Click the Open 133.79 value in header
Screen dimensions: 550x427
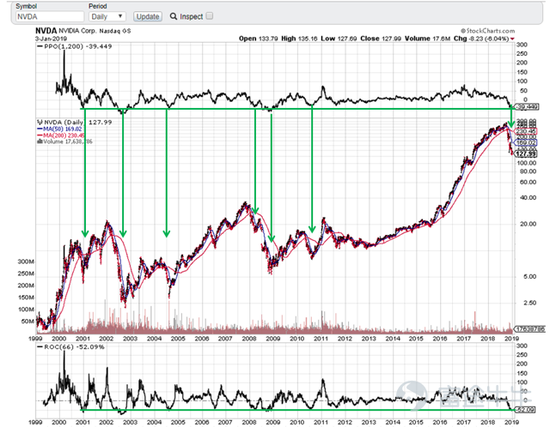(258, 39)
